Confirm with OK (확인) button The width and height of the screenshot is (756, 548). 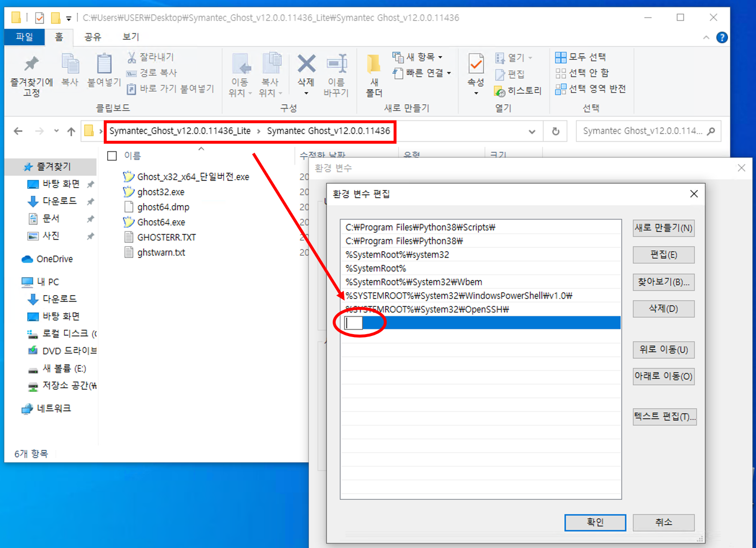[x=595, y=523]
